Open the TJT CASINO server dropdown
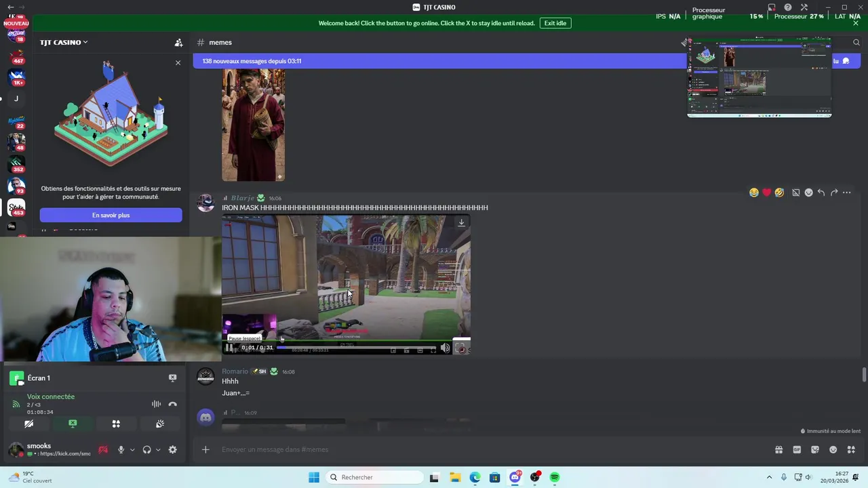Viewport: 868px width, 488px height. (64, 42)
